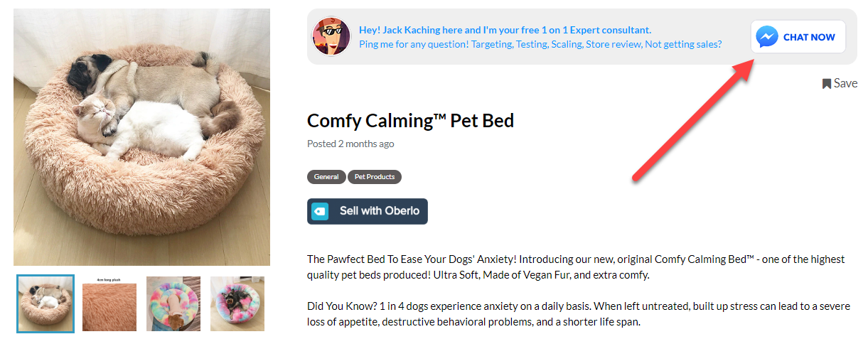Select the highlighted pug and cat thumbnail
The image size is (868, 339).
click(45, 303)
